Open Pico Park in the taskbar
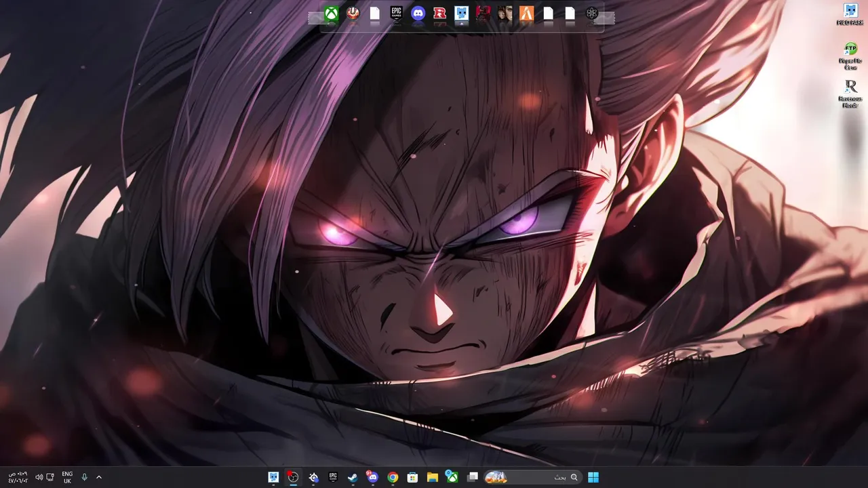868x488 pixels. coord(273,477)
